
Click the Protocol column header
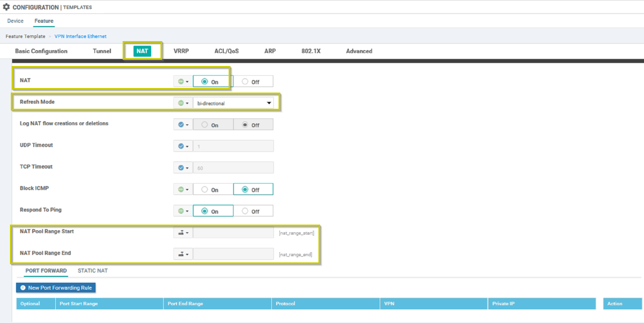pos(326,303)
